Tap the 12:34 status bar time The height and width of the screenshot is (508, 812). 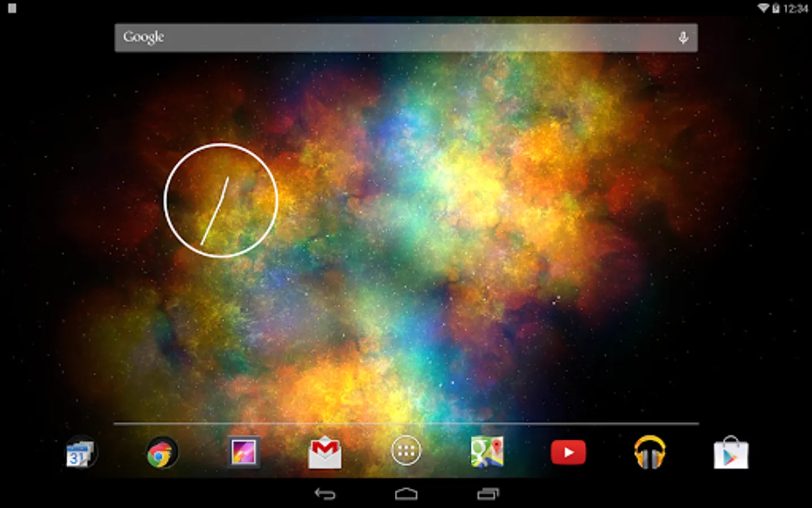click(795, 8)
